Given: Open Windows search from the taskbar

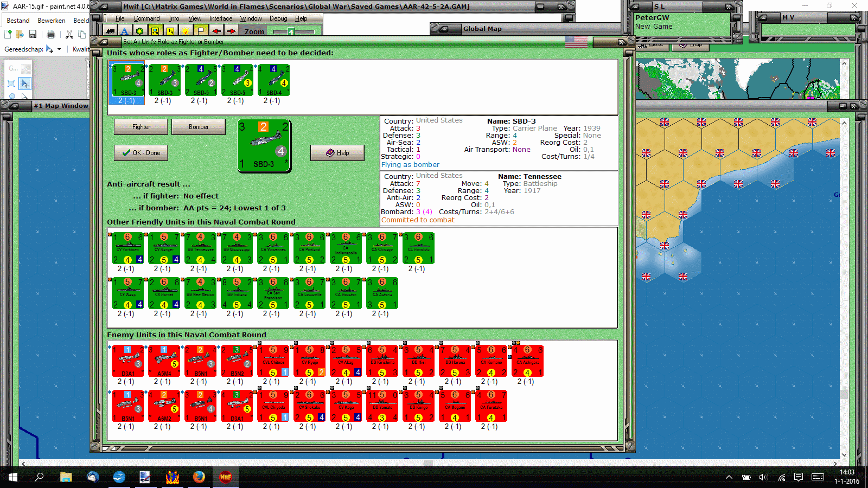Looking at the screenshot, I should click(39, 477).
